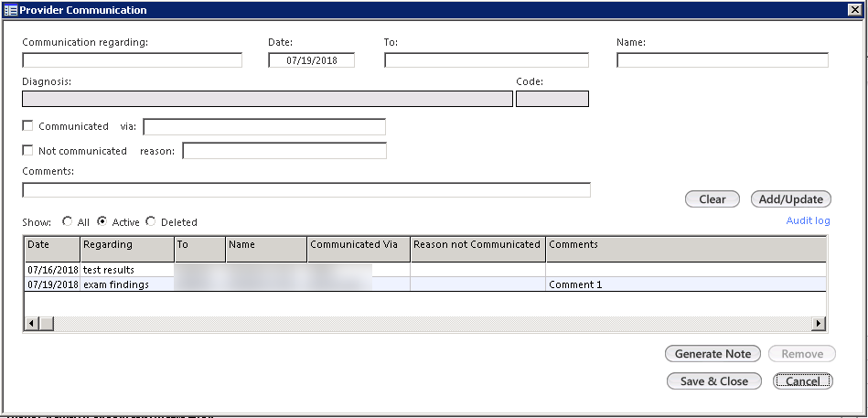Screen dimensions: 868x418
Task: Click the Communicated Via column header
Action: tap(359, 249)
